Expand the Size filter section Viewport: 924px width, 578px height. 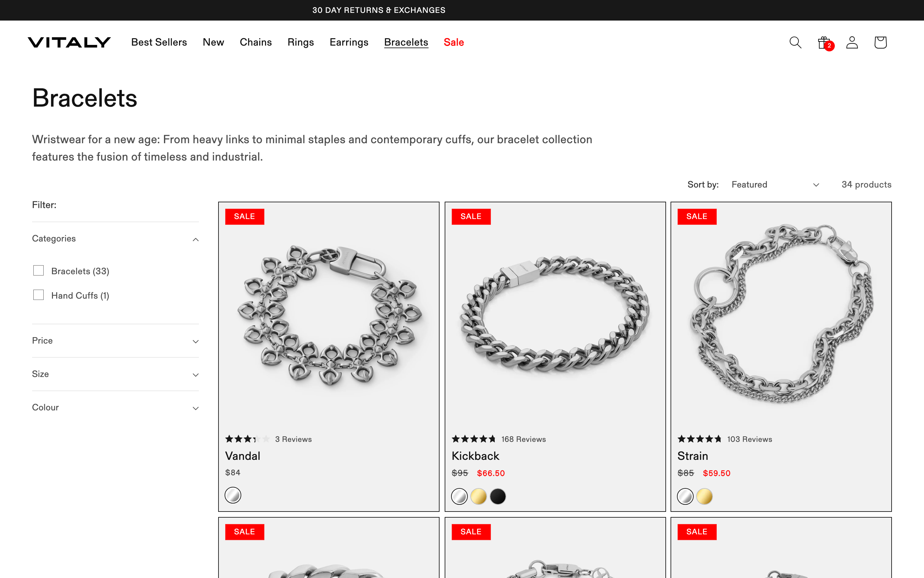click(x=115, y=374)
